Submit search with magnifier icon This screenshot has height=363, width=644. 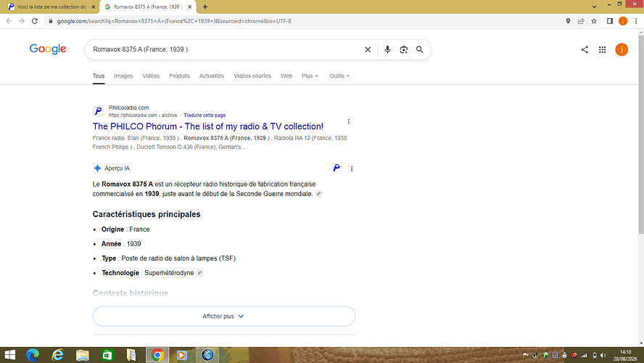coord(419,49)
